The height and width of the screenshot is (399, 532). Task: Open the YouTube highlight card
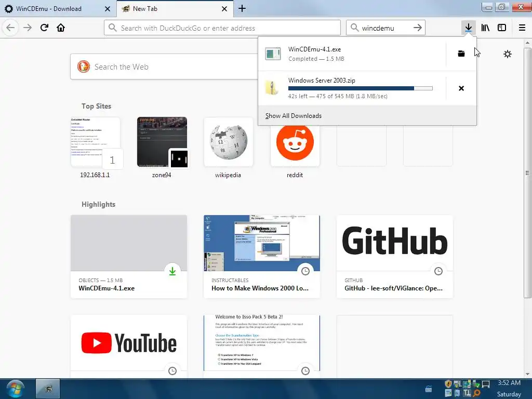(129, 346)
